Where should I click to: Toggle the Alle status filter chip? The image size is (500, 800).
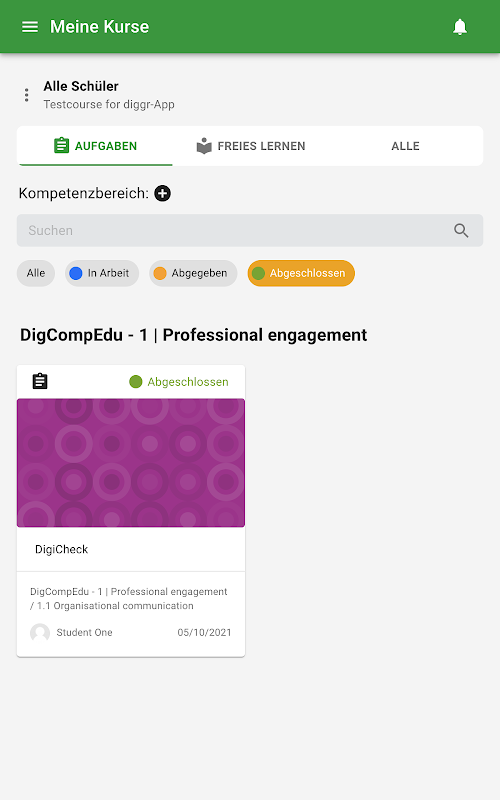[x=36, y=273]
